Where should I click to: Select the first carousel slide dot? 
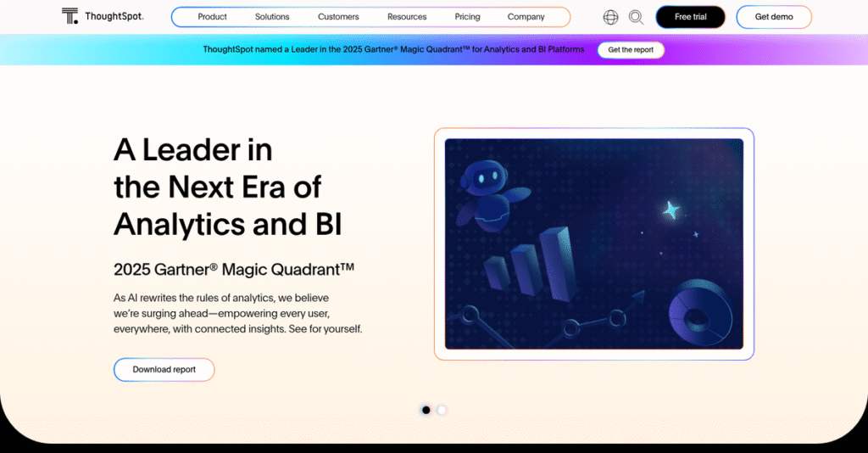[426, 410]
